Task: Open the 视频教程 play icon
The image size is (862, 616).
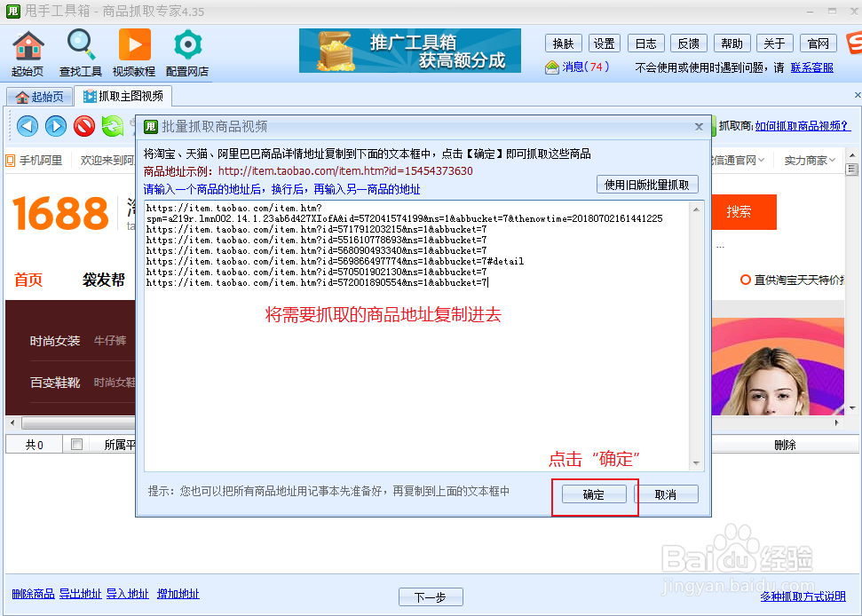Action: click(134, 53)
